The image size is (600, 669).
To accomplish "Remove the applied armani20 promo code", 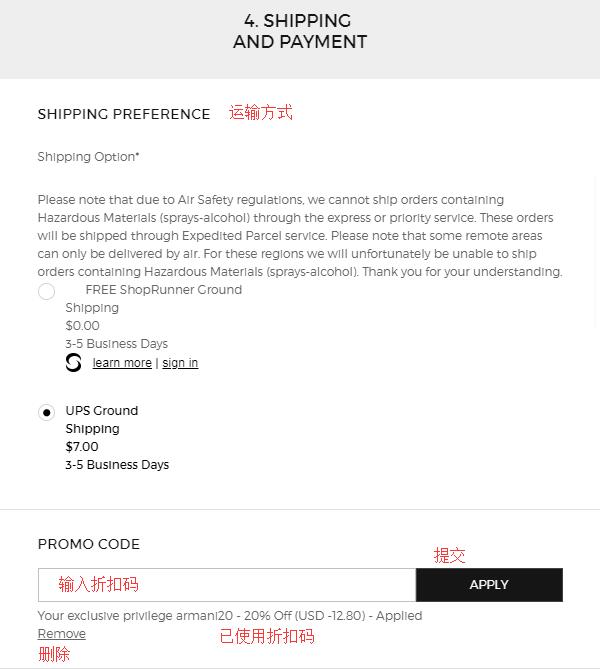I will tap(61, 634).
